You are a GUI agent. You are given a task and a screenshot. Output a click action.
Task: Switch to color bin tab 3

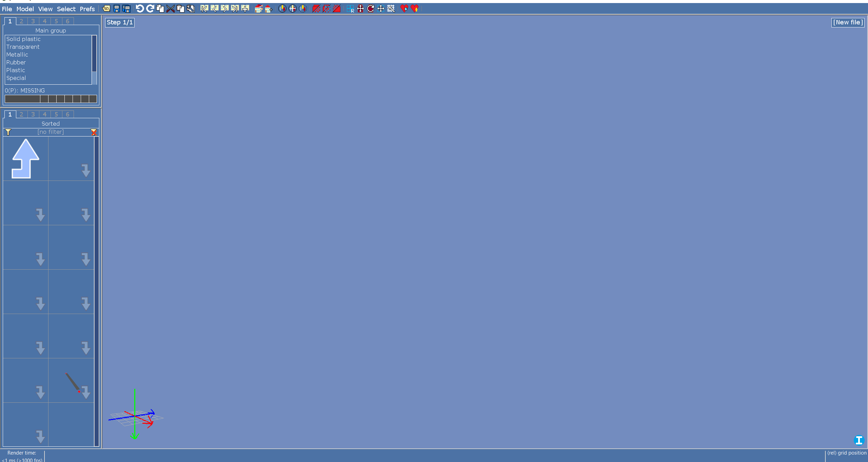coord(33,21)
